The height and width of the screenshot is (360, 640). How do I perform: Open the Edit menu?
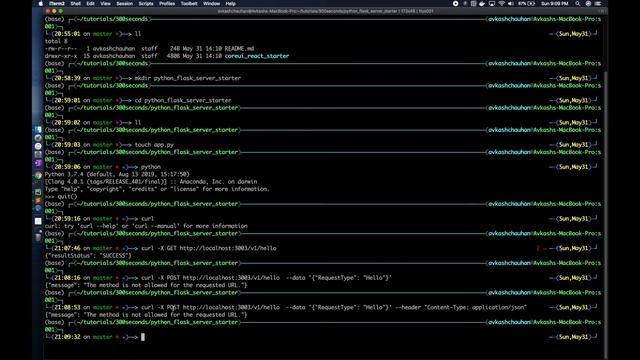(x=90, y=4)
